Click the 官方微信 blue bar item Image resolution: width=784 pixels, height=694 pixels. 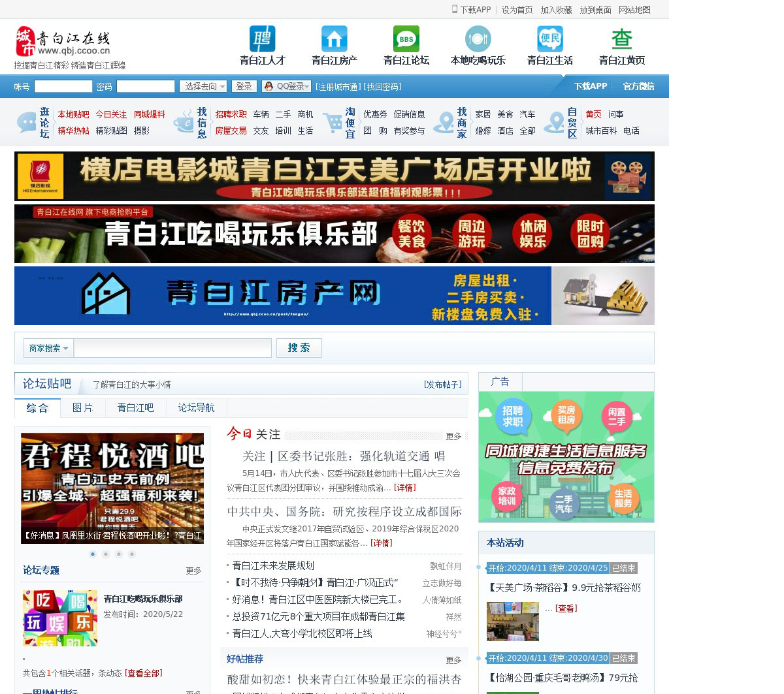tap(638, 86)
